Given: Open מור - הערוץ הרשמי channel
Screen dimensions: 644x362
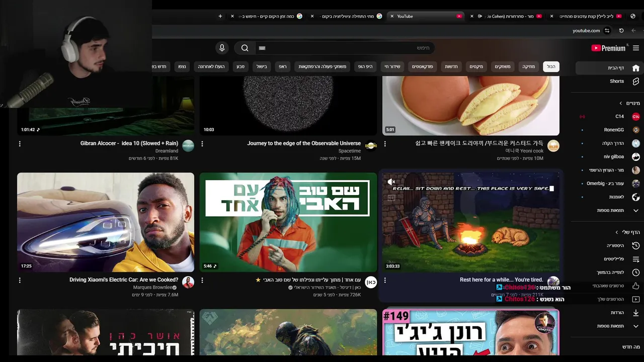Looking at the screenshot, I should [609, 170].
